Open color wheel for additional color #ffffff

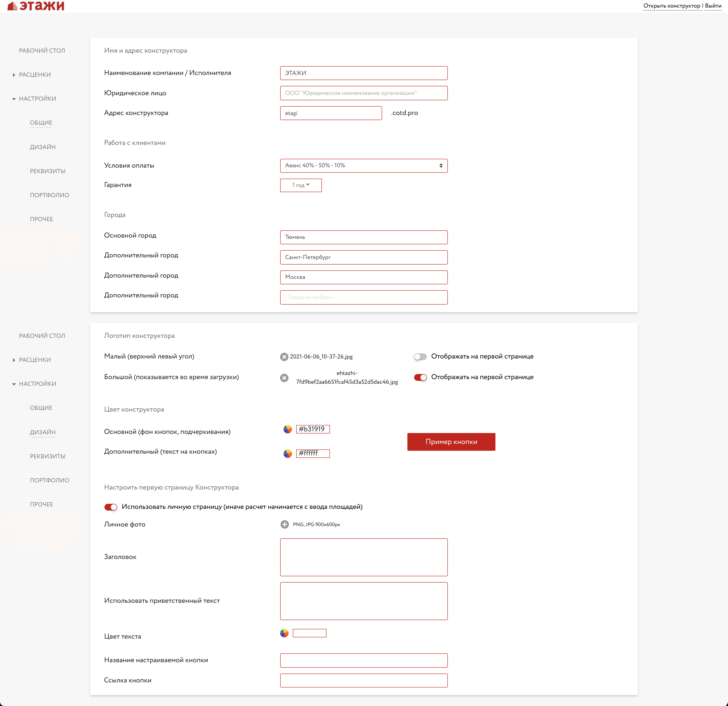pyautogui.click(x=288, y=453)
